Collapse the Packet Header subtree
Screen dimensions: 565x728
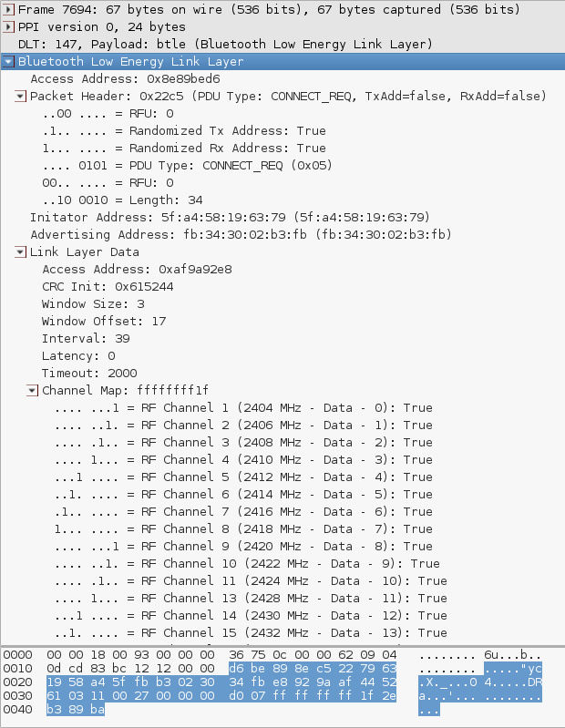pyautogui.click(x=20, y=97)
